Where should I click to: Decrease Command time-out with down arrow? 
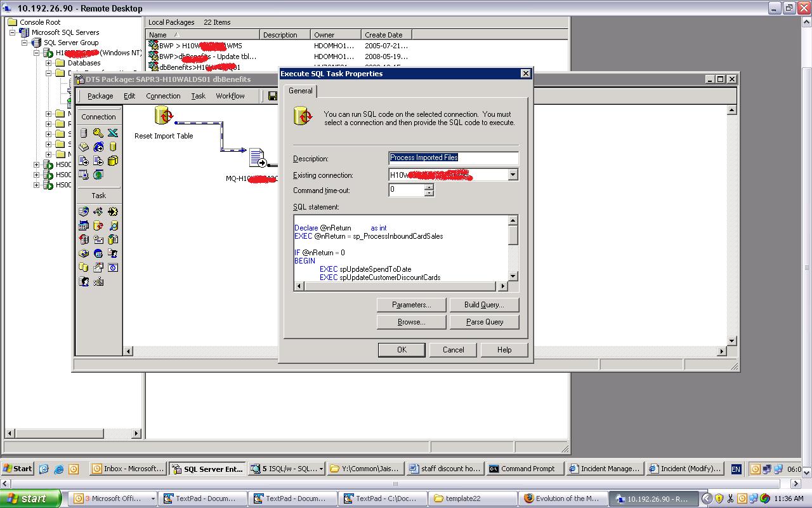coord(429,193)
